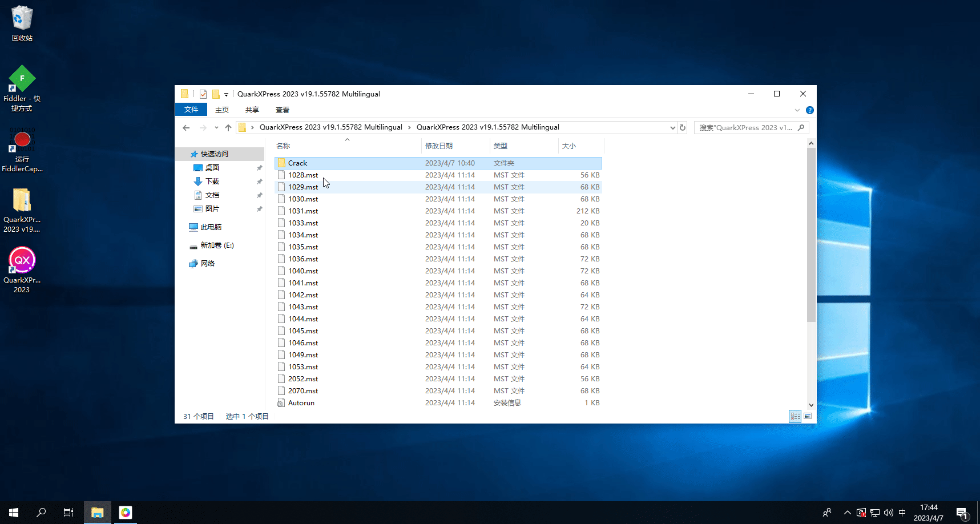This screenshot has height=524, width=980.
Task: Click the colorful circle app in taskbar
Action: coord(126,513)
